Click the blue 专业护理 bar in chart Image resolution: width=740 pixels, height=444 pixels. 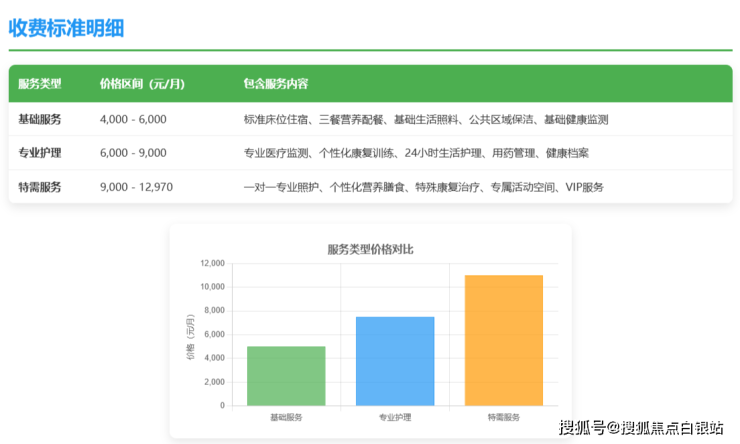coord(395,361)
